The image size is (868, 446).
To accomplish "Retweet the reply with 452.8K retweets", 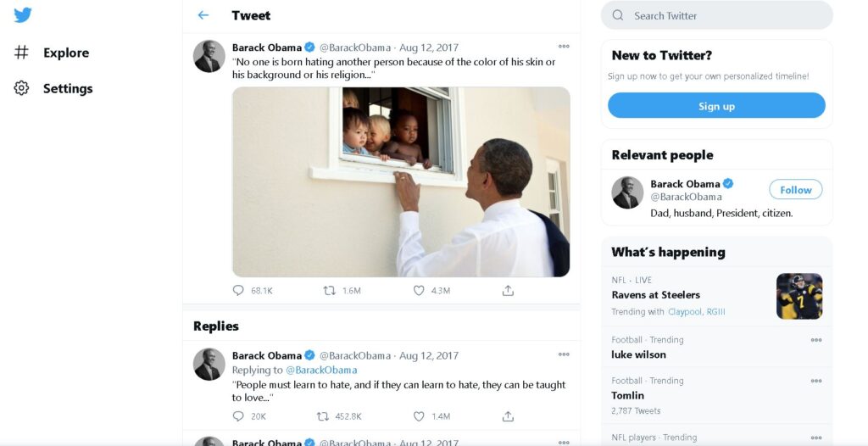I will coord(322,416).
